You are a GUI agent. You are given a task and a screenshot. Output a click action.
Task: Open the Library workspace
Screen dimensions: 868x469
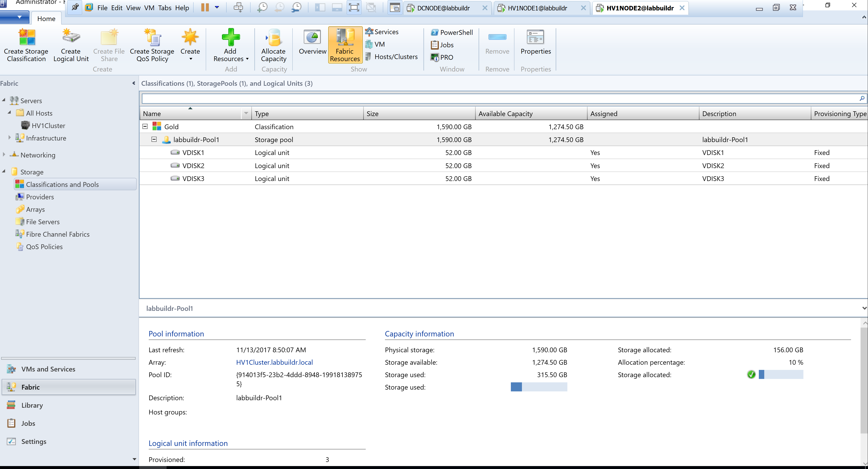pos(69,405)
